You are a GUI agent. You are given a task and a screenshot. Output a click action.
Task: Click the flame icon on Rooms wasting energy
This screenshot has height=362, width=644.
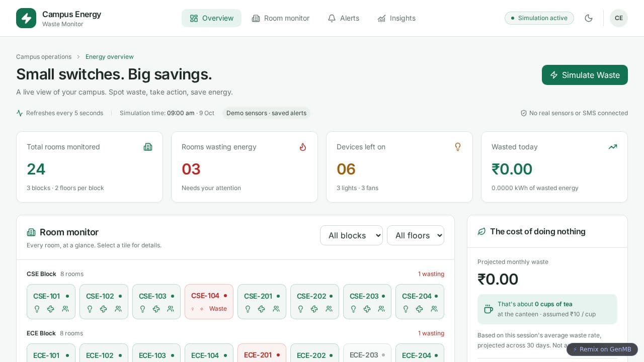pos(303,147)
